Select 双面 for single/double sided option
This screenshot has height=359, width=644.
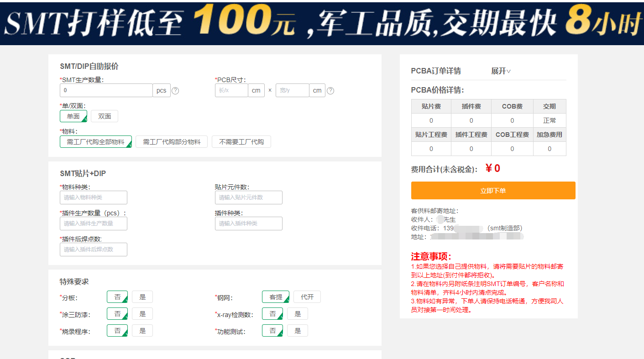pos(104,116)
